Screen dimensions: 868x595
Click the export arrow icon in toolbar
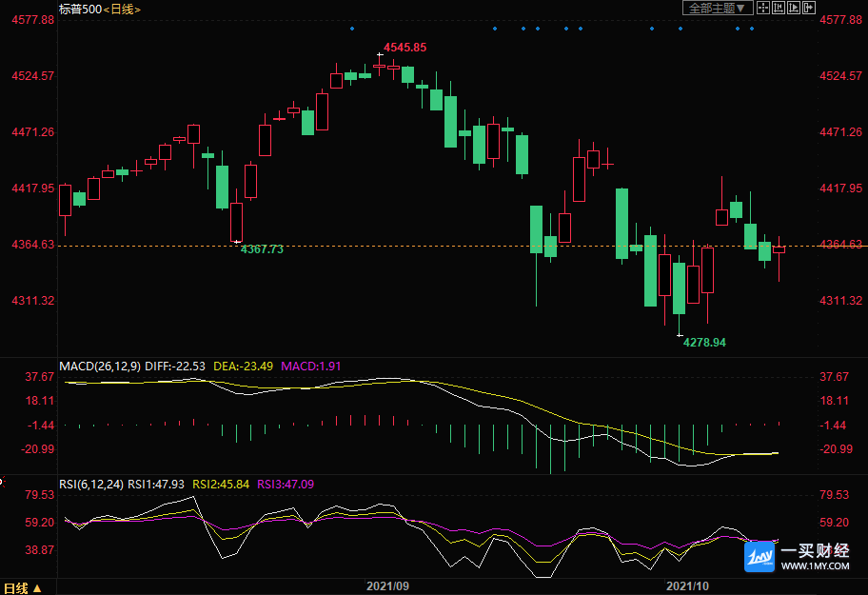809,8
